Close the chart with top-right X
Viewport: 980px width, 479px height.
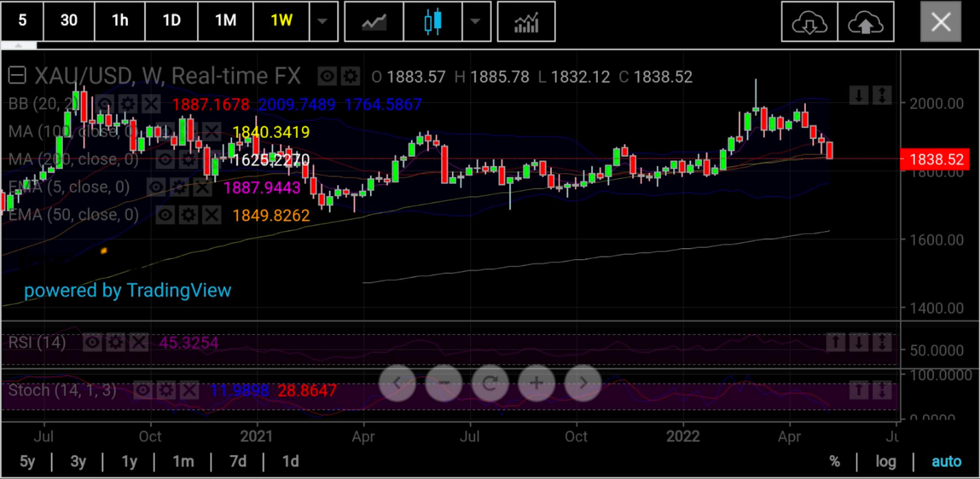point(941,22)
